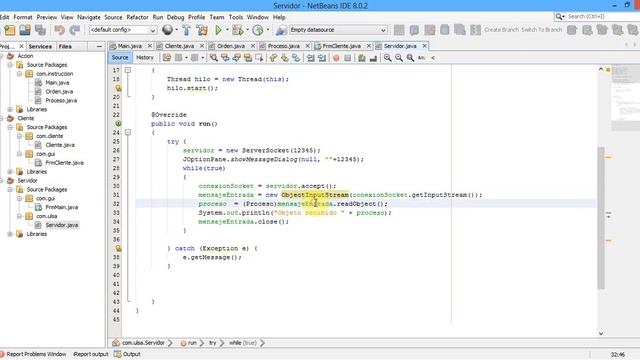This screenshot has width=640, height=360.
Task: Click the Debug Project icon
Action: 237,30
